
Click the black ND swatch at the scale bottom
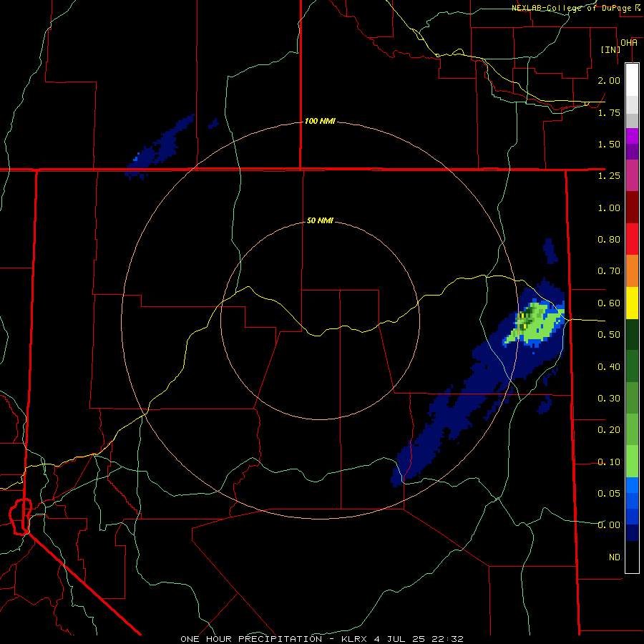click(x=632, y=557)
